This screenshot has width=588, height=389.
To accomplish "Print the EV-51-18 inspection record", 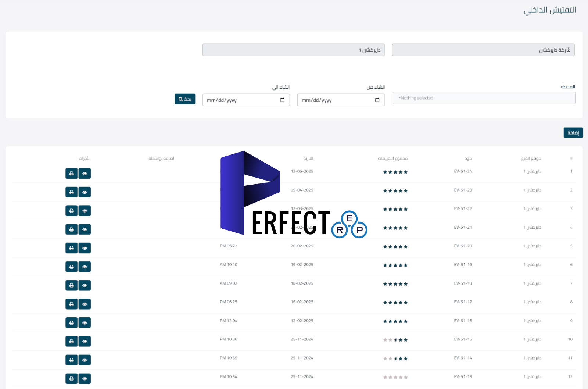I will point(71,285).
